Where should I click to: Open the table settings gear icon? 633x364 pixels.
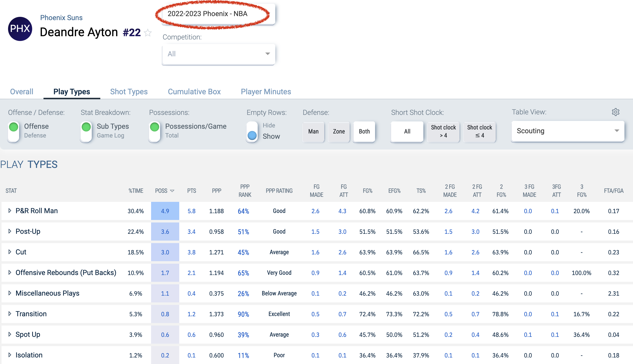pos(615,112)
